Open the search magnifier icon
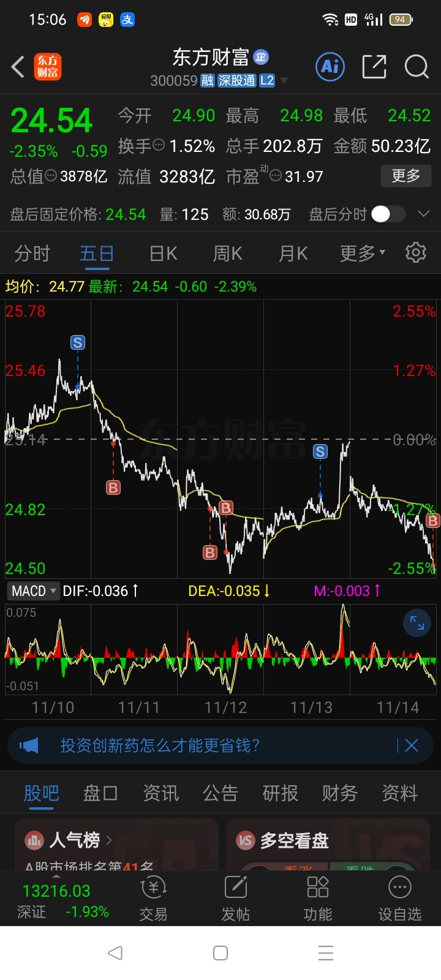The height and width of the screenshot is (980, 441). [x=417, y=66]
